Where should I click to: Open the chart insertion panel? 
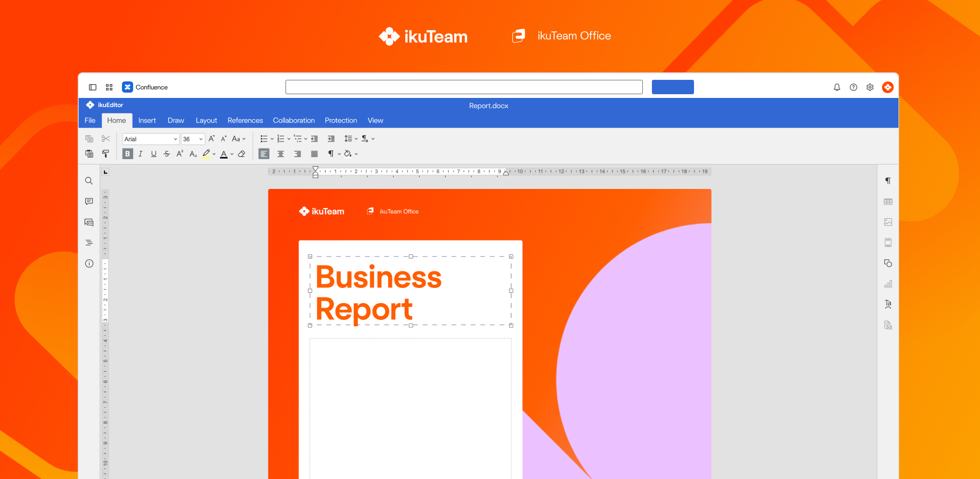pyautogui.click(x=888, y=284)
